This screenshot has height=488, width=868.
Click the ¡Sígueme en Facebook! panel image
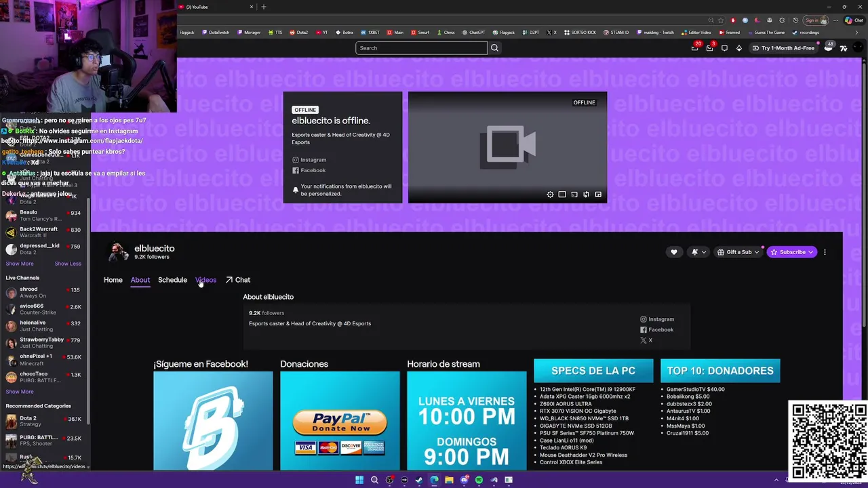point(213,421)
